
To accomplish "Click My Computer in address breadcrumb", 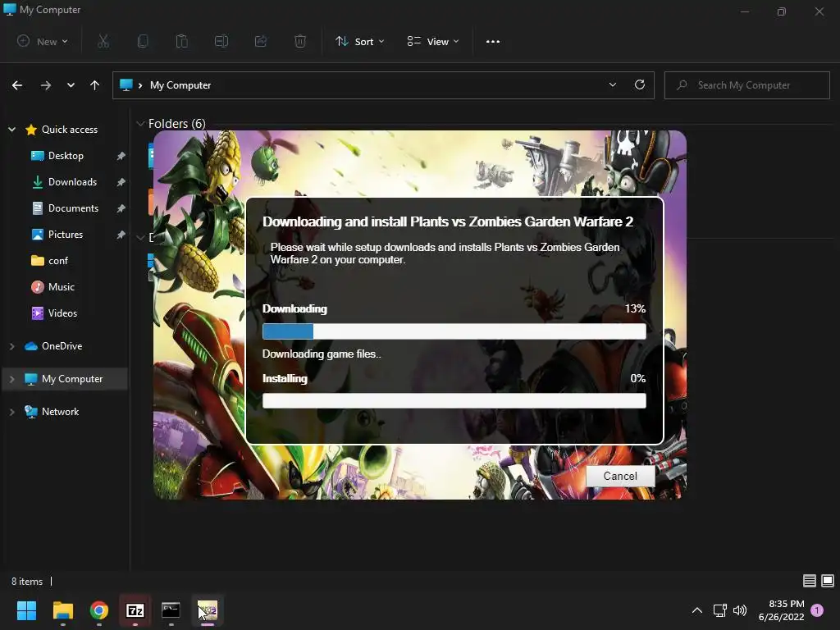I will (180, 85).
